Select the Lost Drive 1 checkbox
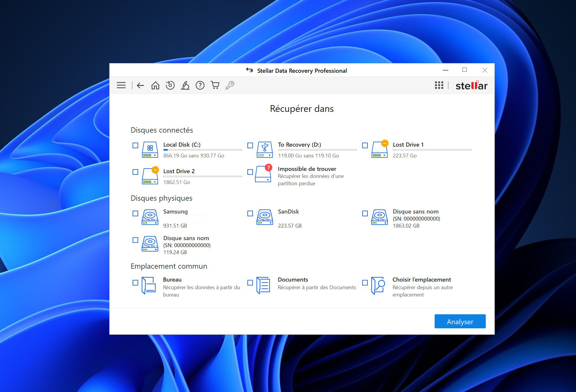The image size is (576, 392). pyautogui.click(x=365, y=145)
